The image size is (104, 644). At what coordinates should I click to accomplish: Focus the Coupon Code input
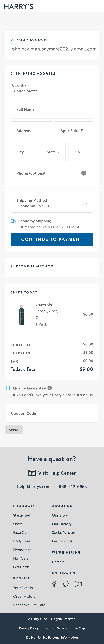click(x=52, y=413)
